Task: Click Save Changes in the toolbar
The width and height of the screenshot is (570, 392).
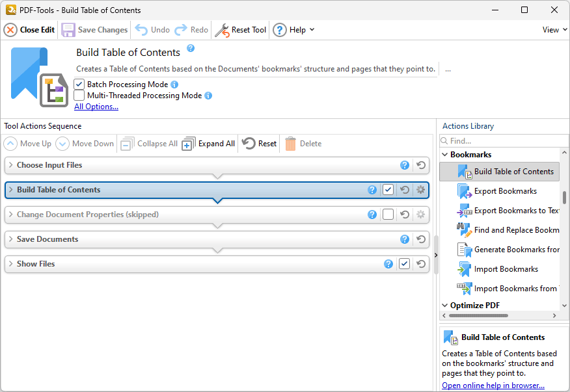Action: tap(94, 30)
